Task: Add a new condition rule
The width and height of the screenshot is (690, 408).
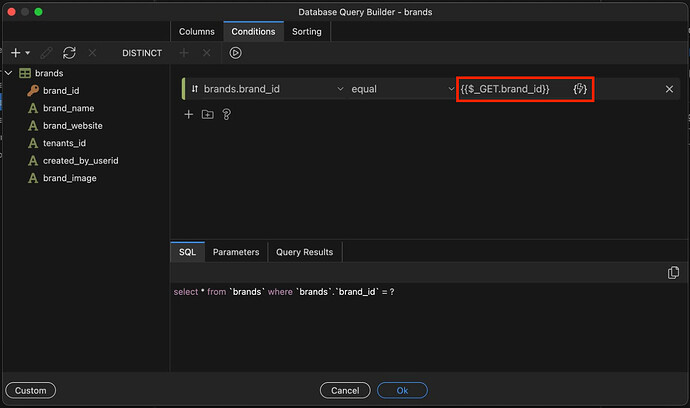Action: coord(188,114)
